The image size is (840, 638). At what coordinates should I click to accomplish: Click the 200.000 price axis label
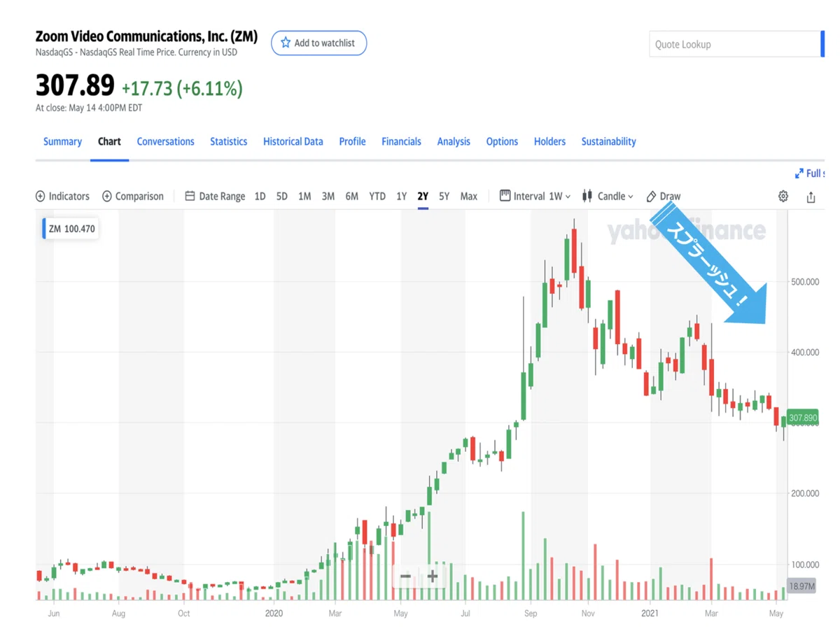click(x=806, y=493)
